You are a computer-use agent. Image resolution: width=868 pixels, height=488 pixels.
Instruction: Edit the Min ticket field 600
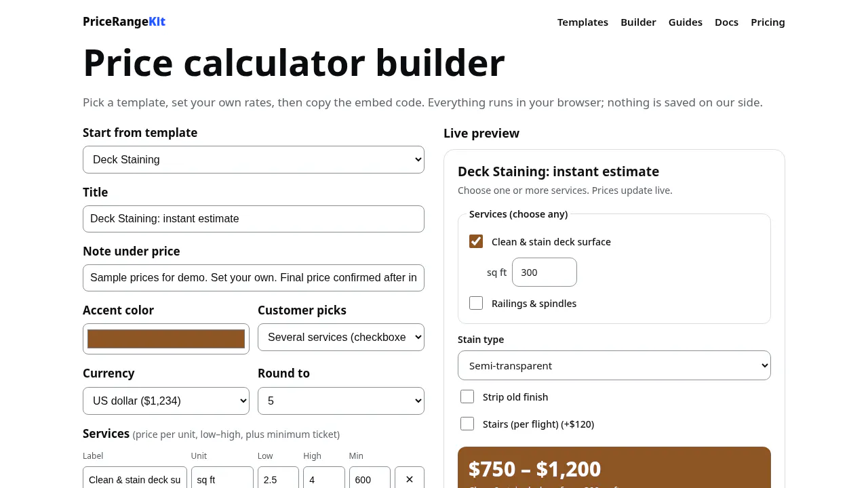point(370,479)
